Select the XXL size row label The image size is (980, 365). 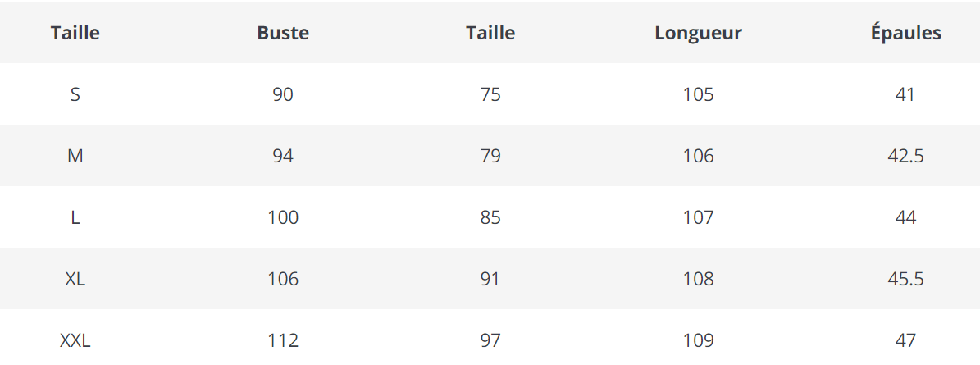[x=75, y=340]
